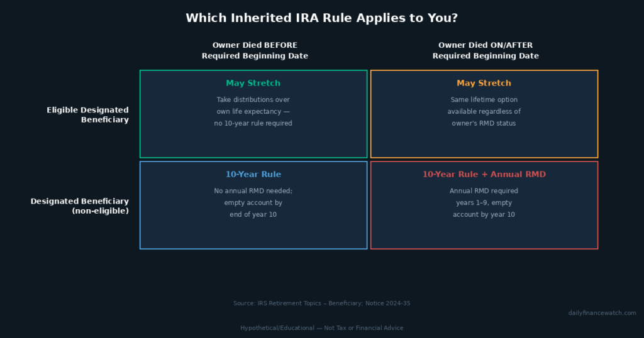Click the red '10-Year Rule + Annual RMD' heading

(484, 174)
